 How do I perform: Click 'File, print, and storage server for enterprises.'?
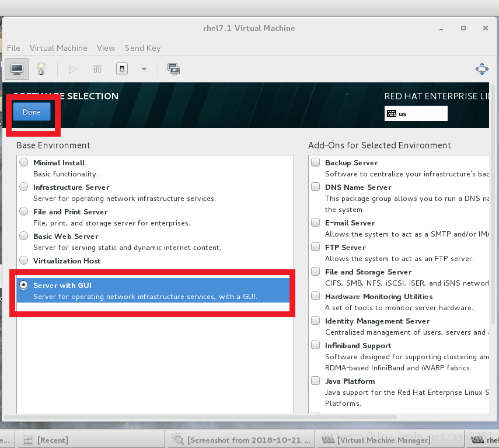111,223
